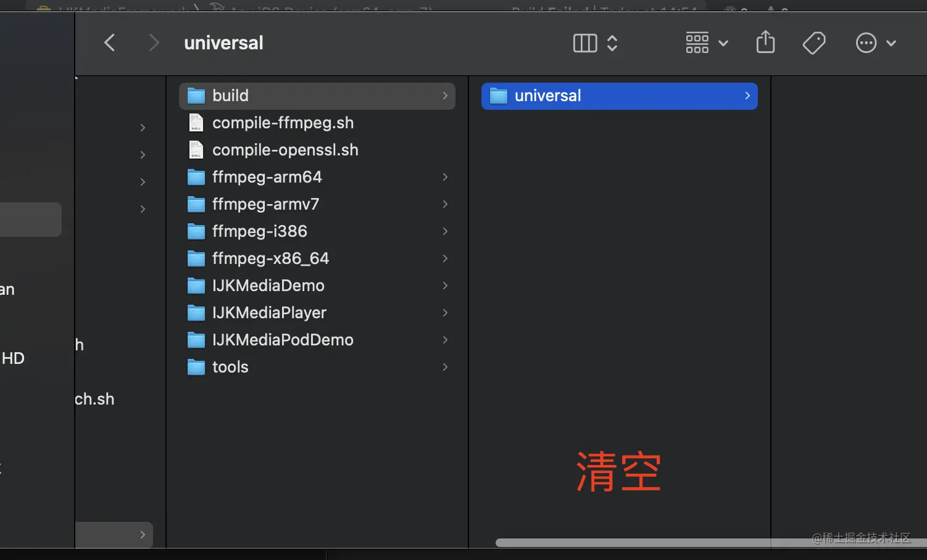The image size is (927, 560).
Task: Select the IJKMediaPodDemo folder name
Action: tap(283, 340)
